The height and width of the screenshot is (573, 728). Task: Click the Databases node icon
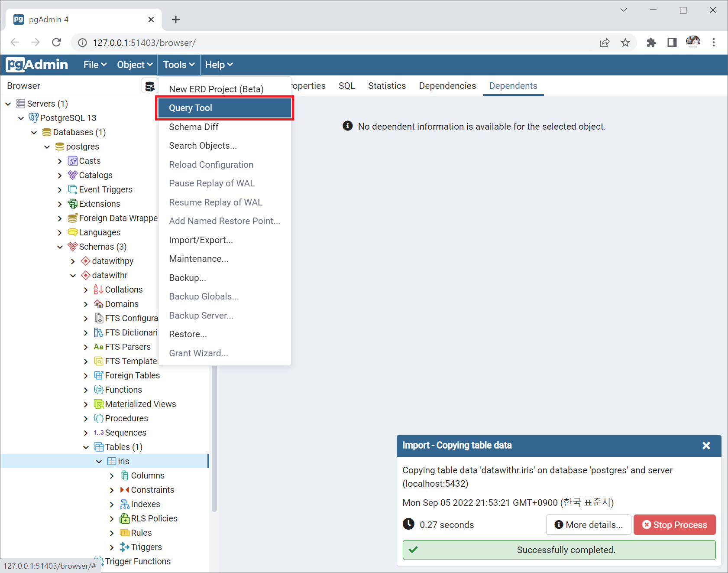pos(47,132)
